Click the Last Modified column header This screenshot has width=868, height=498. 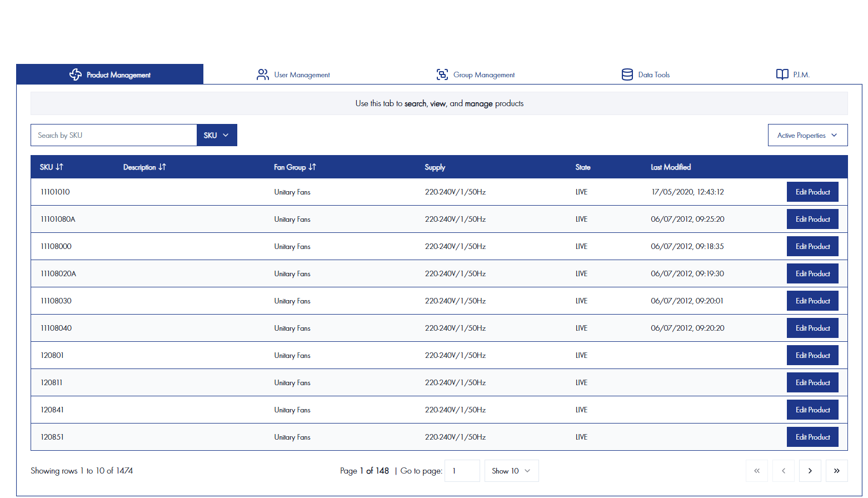pos(671,167)
